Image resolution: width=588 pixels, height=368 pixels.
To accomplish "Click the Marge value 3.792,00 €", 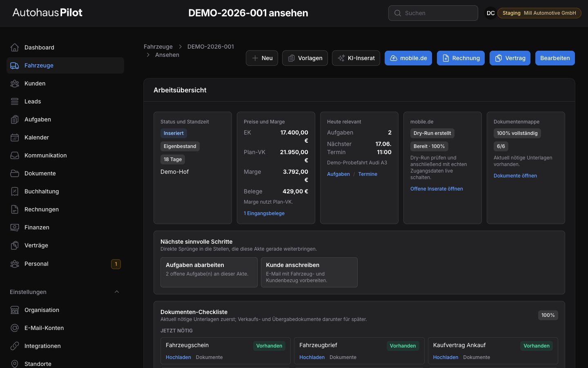I will coord(296,176).
